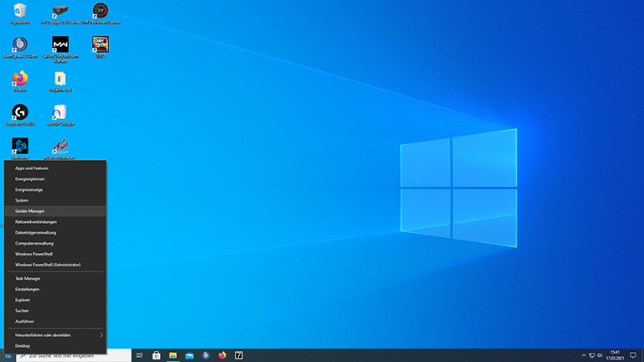Open the Dolphin-x64 folder icon
The width and height of the screenshot is (644, 362).
coord(60,79)
